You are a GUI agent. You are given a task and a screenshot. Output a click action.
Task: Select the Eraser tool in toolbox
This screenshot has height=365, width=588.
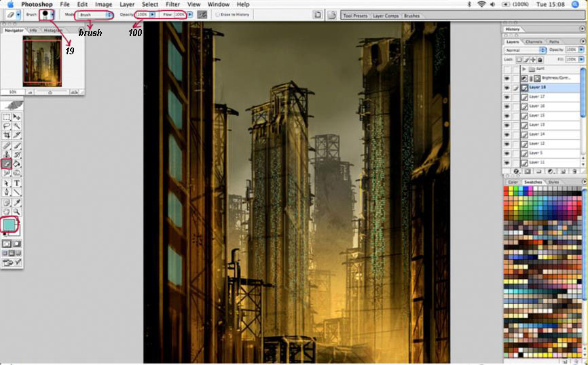click(x=7, y=164)
